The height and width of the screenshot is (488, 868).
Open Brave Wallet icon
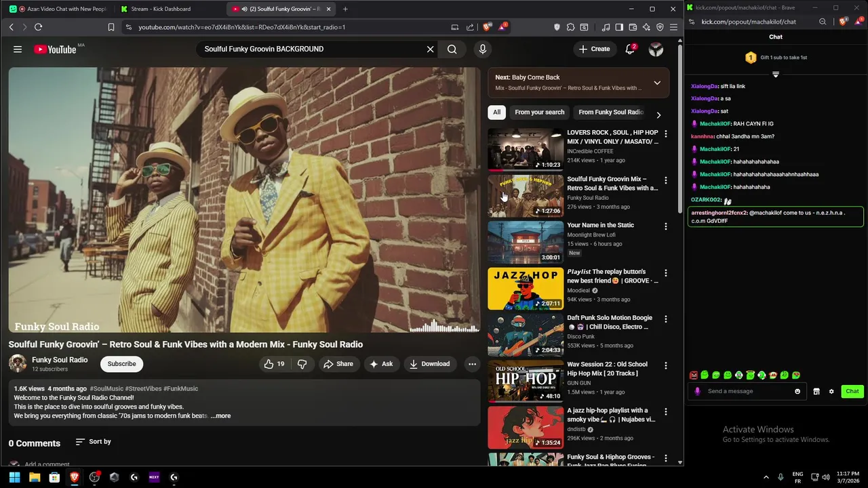(x=633, y=27)
